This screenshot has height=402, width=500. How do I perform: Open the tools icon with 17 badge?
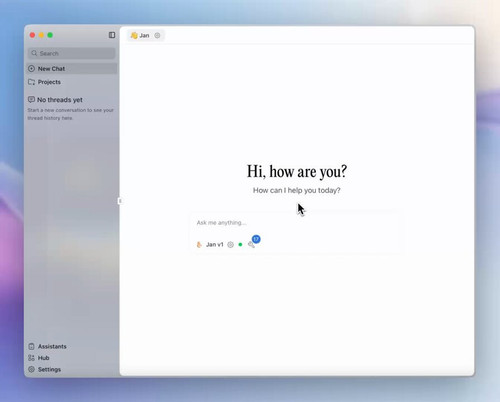[x=251, y=245]
